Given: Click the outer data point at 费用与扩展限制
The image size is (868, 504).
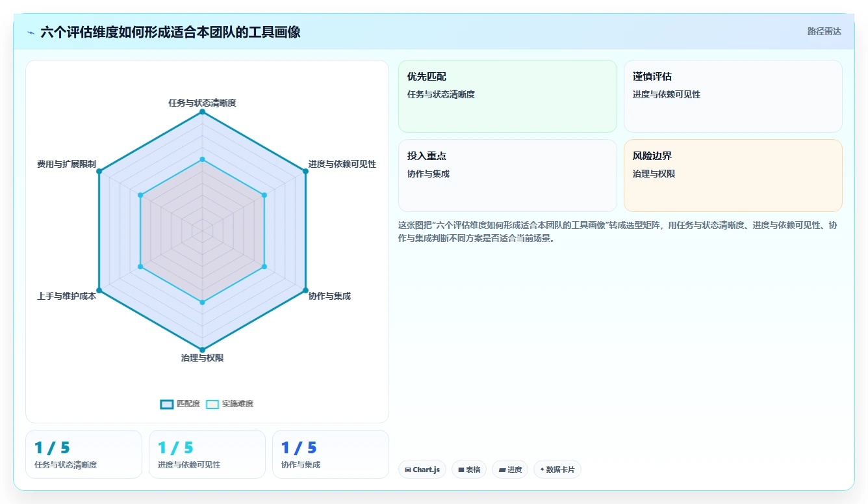Looking at the screenshot, I should coord(99,172).
